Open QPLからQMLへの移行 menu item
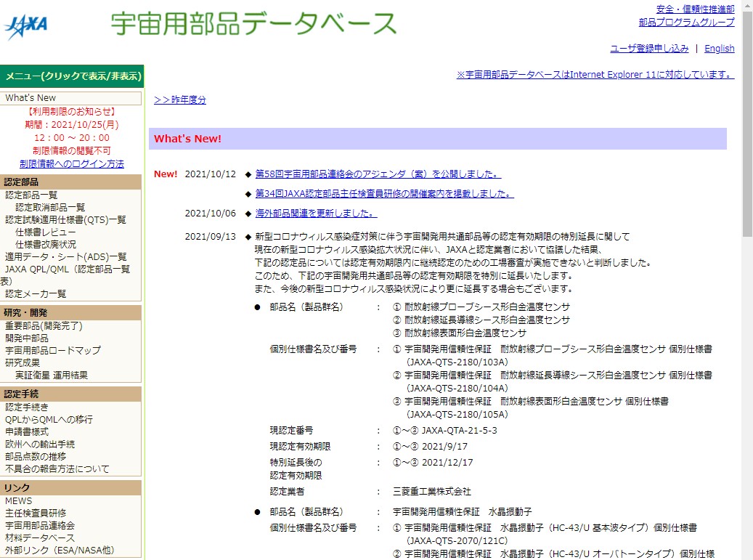The width and height of the screenshot is (753, 560). pos(49,419)
